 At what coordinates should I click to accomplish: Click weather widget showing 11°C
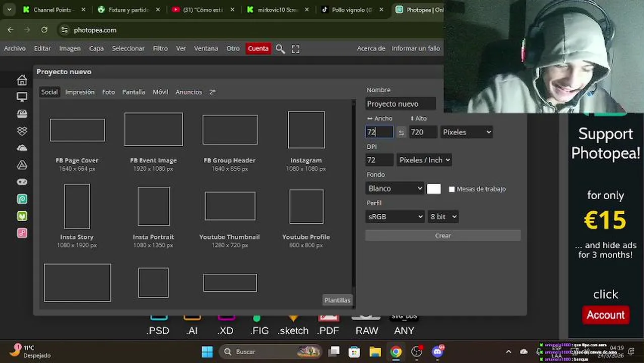coord(31,351)
